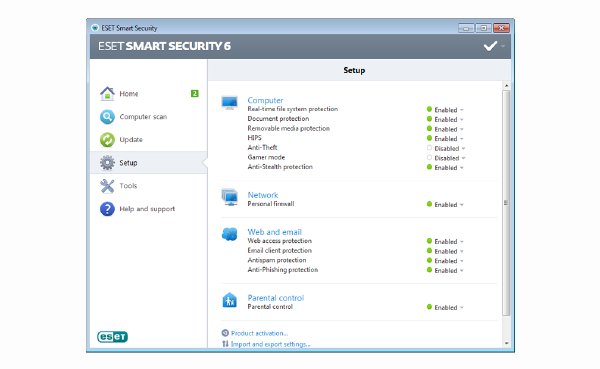Click the Home house icon in sidebar
Screen dimensions: 600x369
(x=107, y=93)
